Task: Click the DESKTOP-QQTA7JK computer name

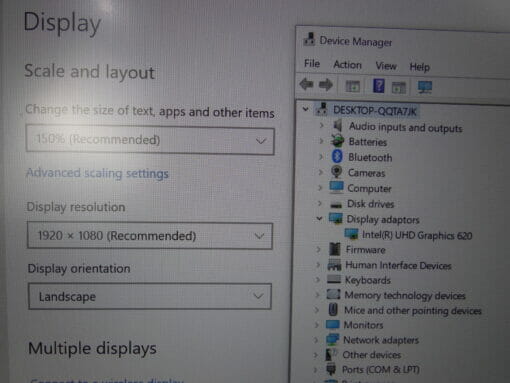Action: pyautogui.click(x=375, y=111)
